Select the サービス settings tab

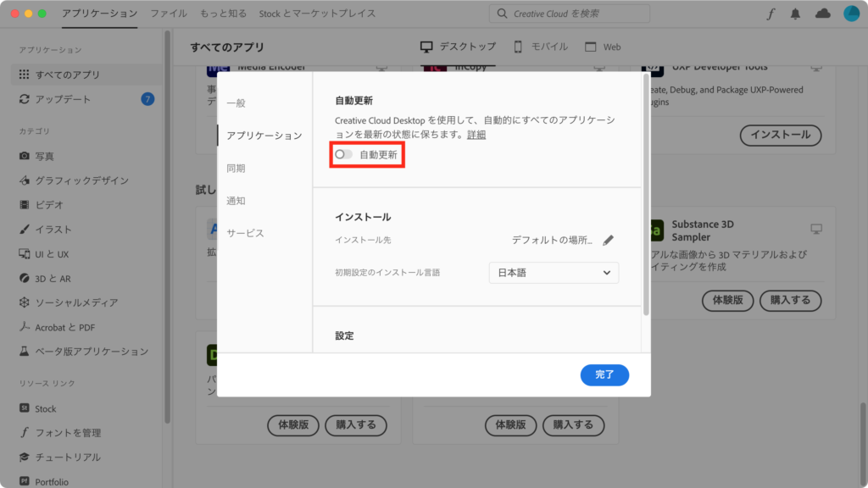(245, 233)
